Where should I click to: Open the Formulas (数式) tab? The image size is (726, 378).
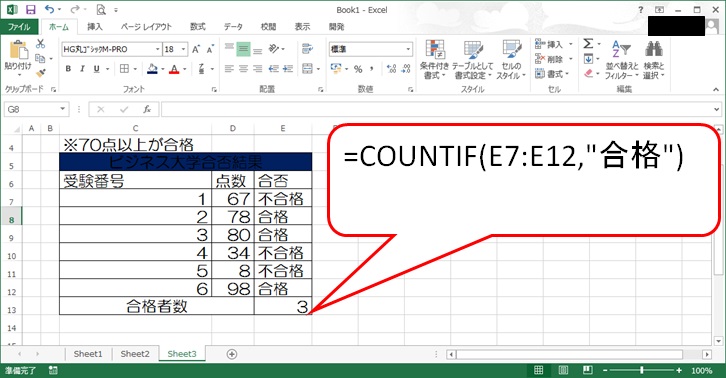[x=198, y=27]
